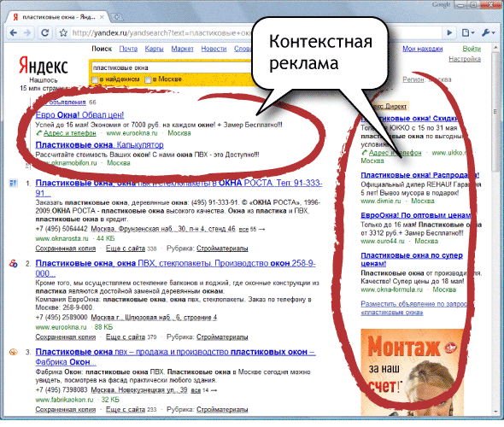Enable the "в найденном" checkbox
Viewport: 504px width, 427px height.
(95, 79)
